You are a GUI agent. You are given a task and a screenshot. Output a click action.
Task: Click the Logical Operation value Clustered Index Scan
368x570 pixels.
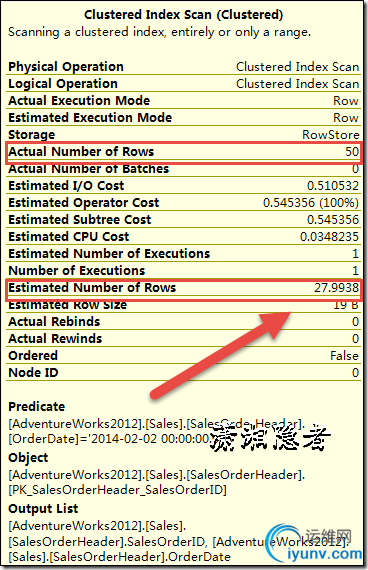[x=297, y=84]
